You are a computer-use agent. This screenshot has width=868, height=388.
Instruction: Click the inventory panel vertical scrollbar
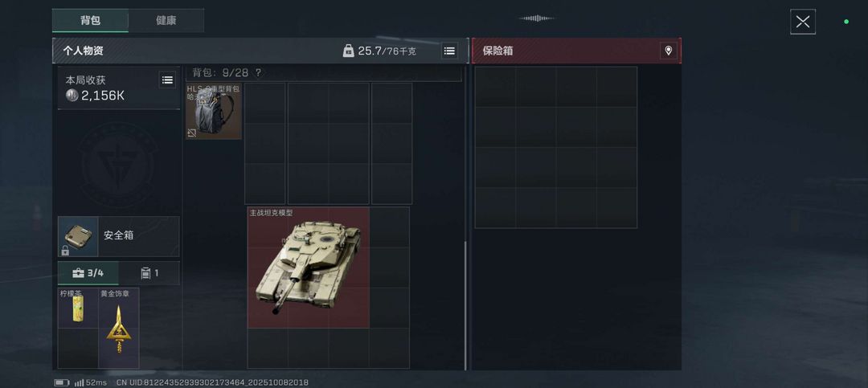(465, 305)
